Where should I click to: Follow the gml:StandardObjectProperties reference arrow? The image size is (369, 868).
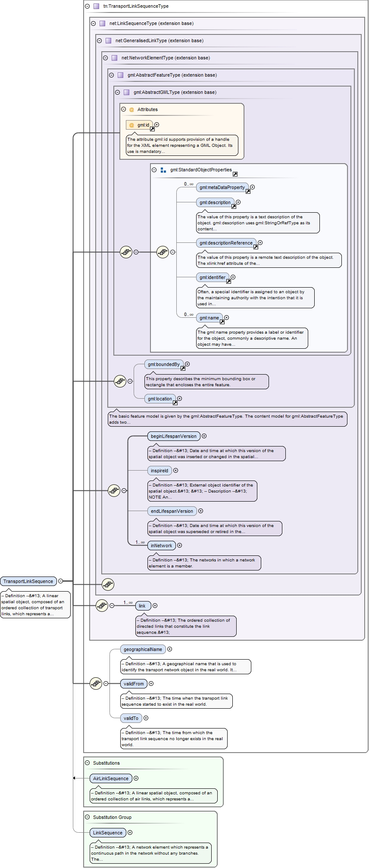pyautogui.click(x=235, y=174)
